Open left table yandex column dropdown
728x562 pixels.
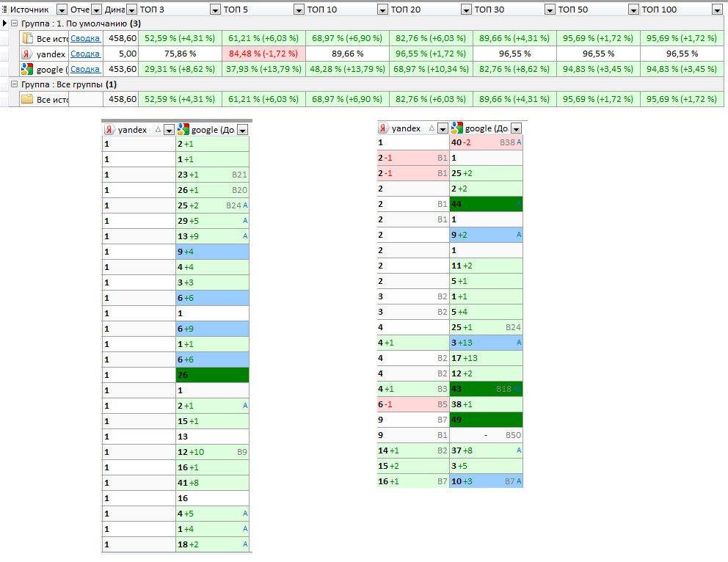tap(169, 130)
